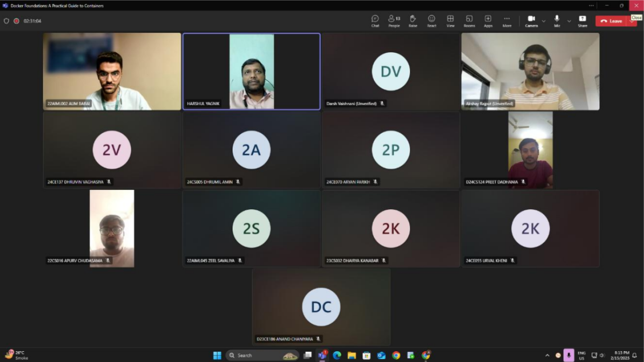This screenshot has width=644, height=362.
Task: Select Akshay Rajput's video tile
Action: (530, 71)
